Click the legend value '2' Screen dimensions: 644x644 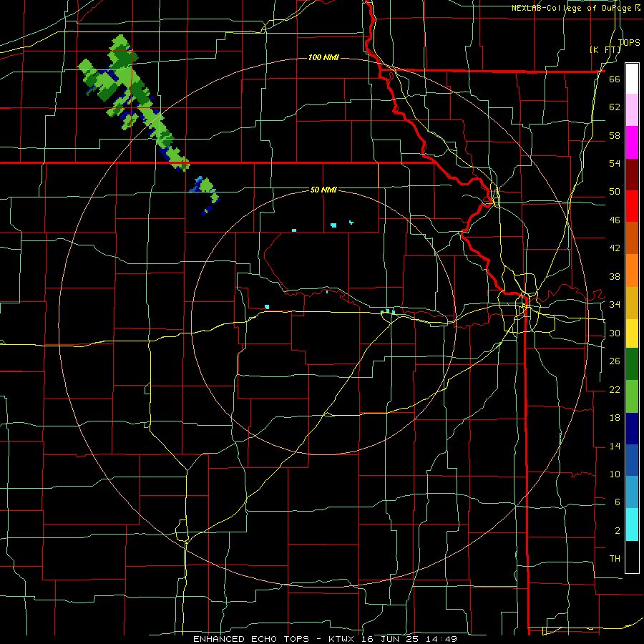[x=617, y=530]
